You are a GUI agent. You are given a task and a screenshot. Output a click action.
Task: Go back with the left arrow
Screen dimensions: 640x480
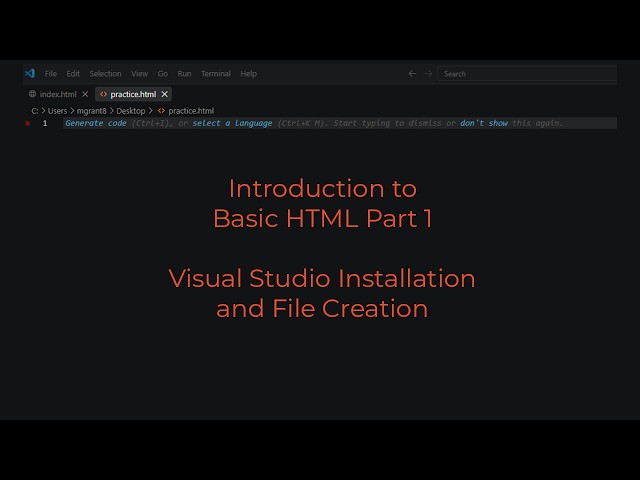412,73
